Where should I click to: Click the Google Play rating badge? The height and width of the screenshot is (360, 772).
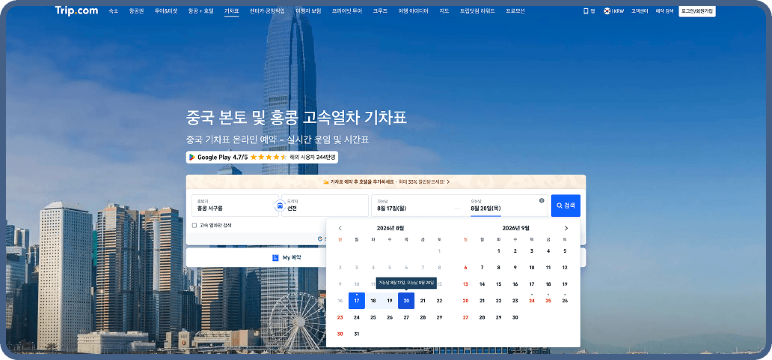(261, 157)
